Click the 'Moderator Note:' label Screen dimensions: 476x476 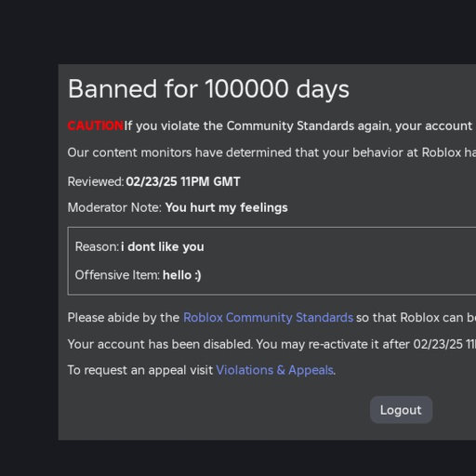[x=114, y=207]
